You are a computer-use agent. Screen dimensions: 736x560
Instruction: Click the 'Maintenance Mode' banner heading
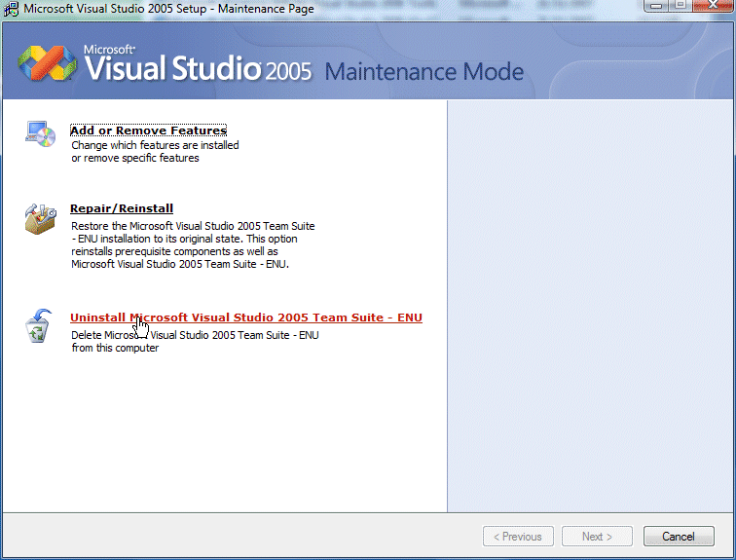click(423, 72)
